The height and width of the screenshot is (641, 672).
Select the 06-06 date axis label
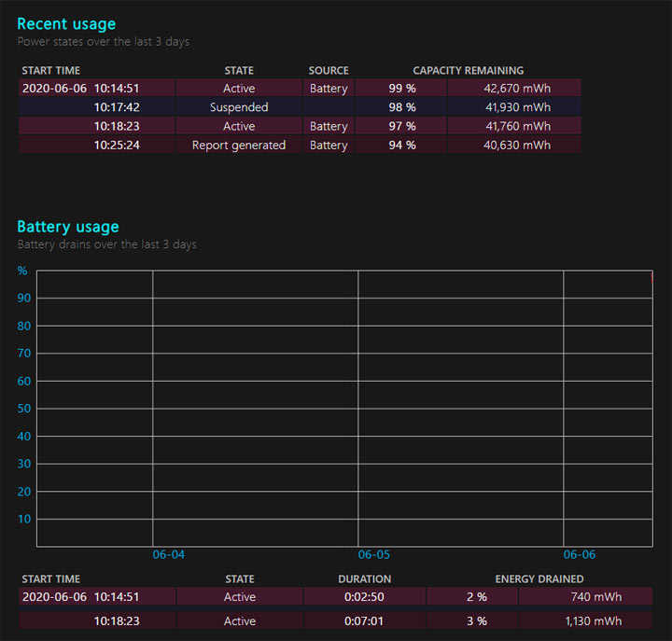[x=579, y=554]
